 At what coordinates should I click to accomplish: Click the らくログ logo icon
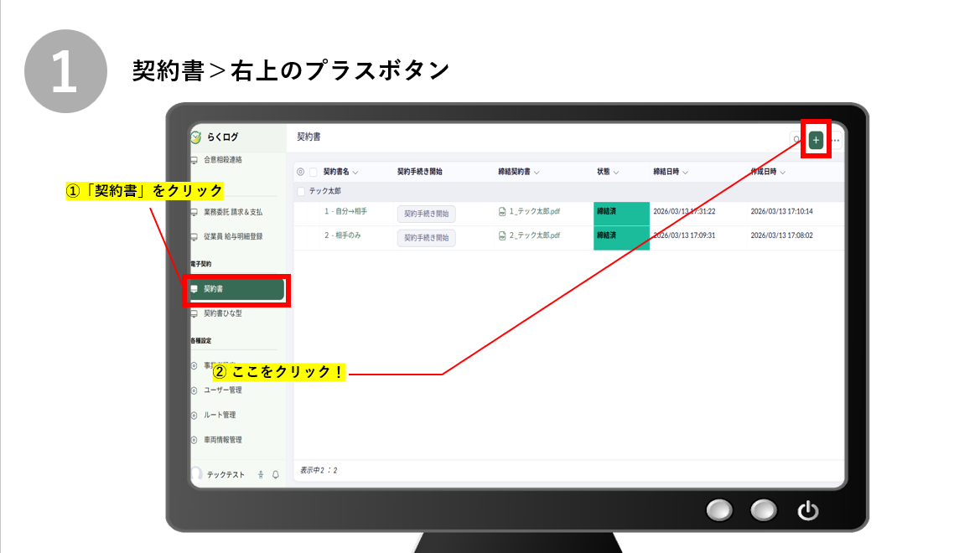point(195,137)
